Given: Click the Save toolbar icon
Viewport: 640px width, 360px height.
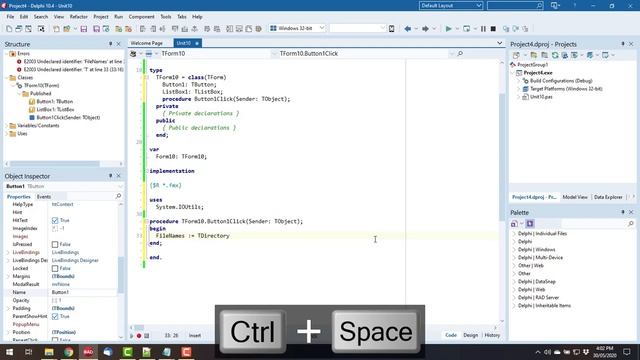Looking at the screenshot, I should coord(84,29).
